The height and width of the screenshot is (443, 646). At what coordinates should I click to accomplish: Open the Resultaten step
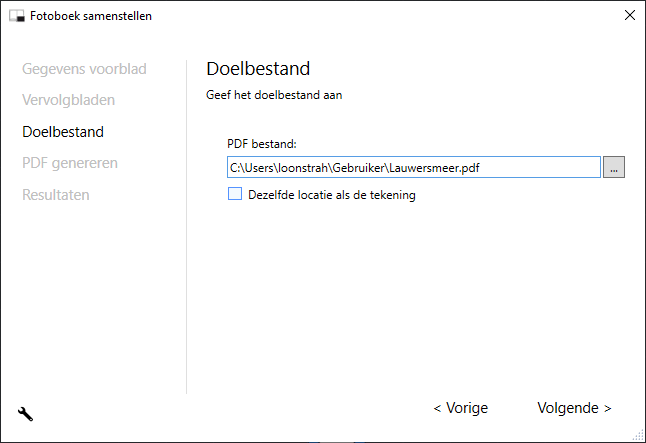point(56,194)
